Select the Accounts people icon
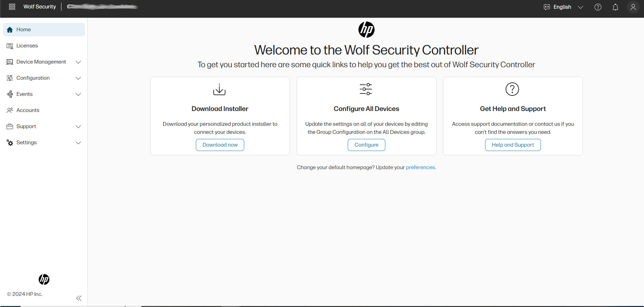This screenshot has height=307, width=644. [x=9, y=110]
